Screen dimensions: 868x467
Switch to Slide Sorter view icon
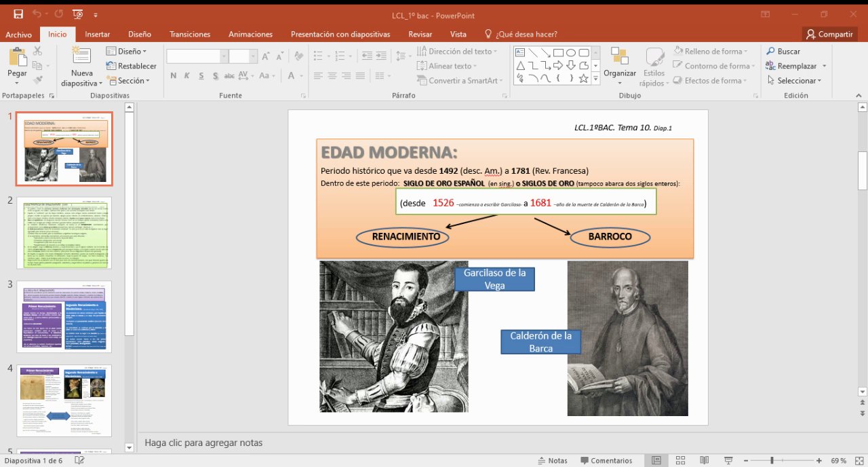point(680,460)
